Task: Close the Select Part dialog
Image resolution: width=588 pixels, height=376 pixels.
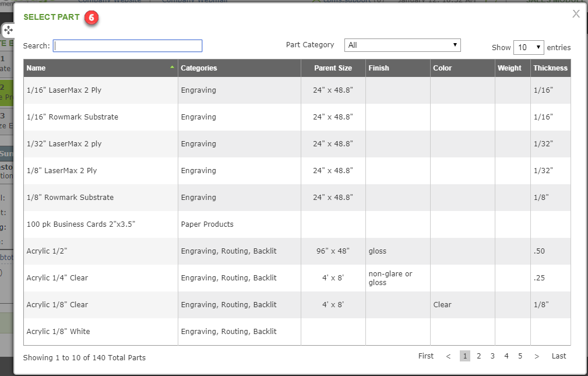Action: [576, 14]
